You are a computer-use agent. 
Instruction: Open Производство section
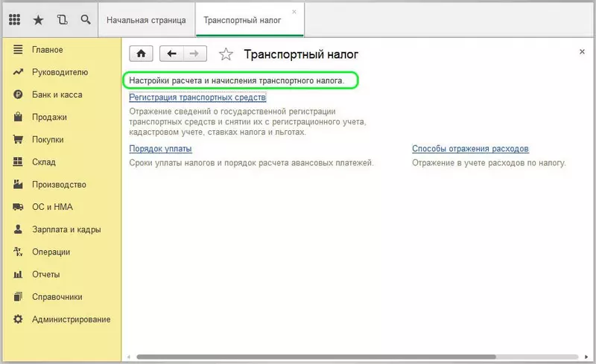tap(59, 185)
